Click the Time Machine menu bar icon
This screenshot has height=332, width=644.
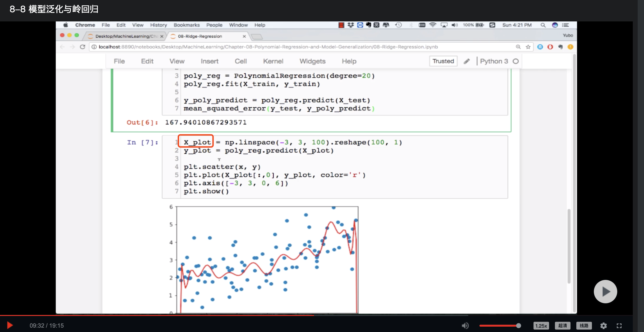click(x=398, y=25)
